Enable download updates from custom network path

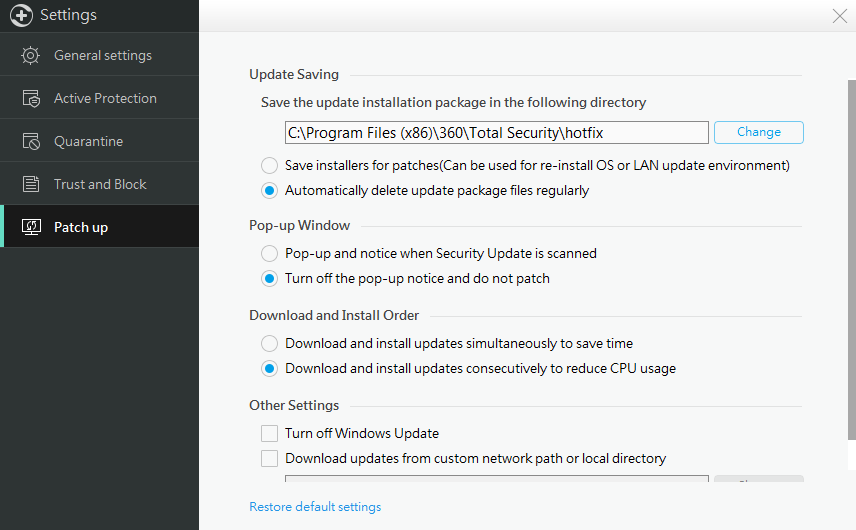coord(269,458)
